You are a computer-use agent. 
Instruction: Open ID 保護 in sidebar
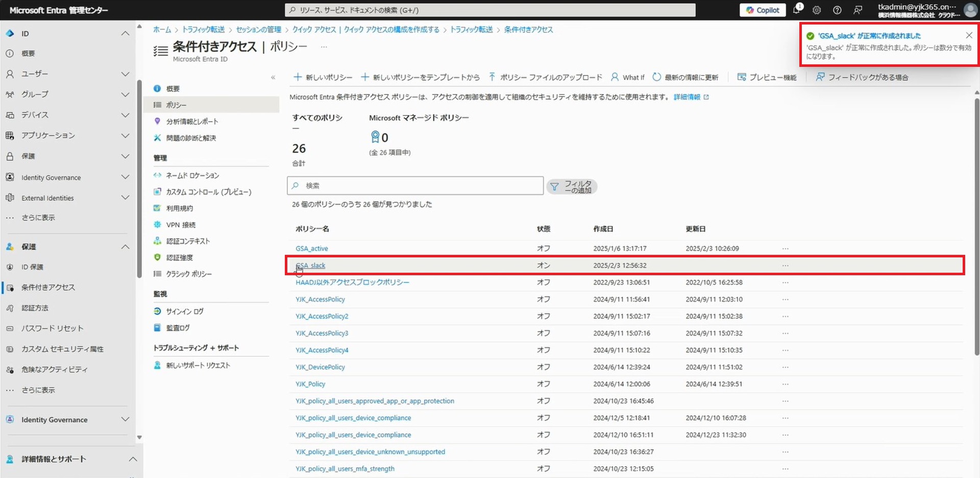tap(32, 267)
